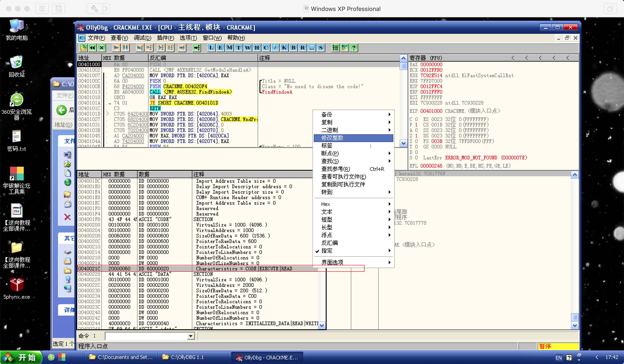The image size is (624, 364).
Task: Show the Breakpoints B window
Action: pyautogui.click(x=293, y=48)
